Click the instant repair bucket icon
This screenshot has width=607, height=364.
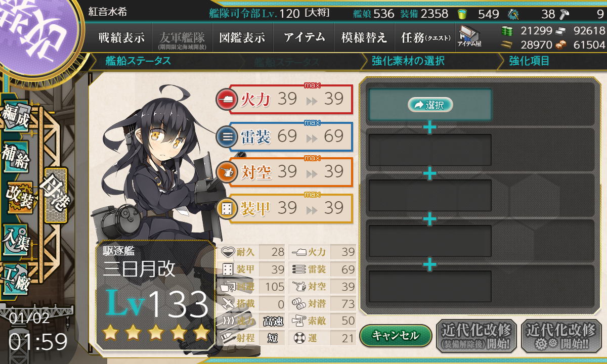pyautogui.click(x=462, y=14)
